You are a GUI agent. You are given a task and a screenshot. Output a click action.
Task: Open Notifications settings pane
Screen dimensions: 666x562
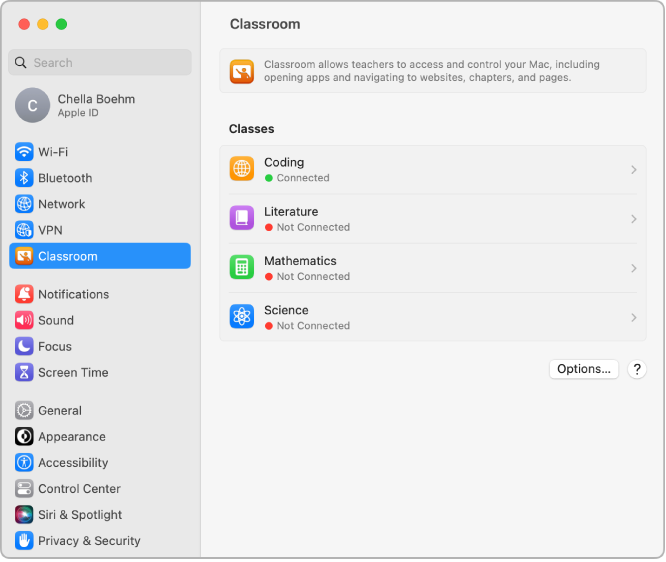[73, 294]
